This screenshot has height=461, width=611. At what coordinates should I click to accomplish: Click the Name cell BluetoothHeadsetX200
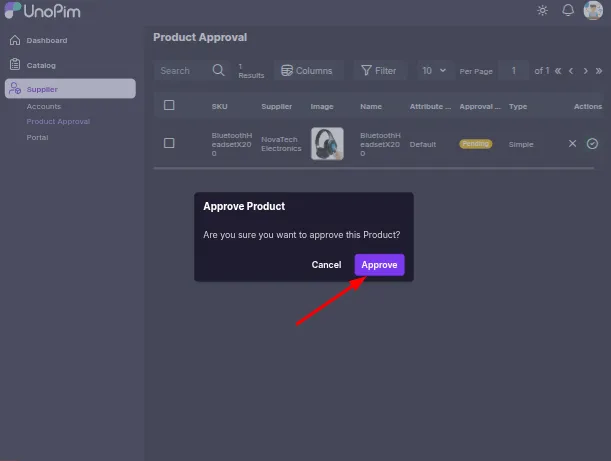pos(380,144)
